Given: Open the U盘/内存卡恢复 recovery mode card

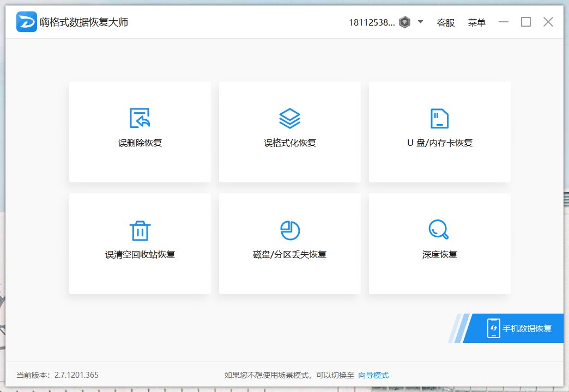Looking at the screenshot, I should pyautogui.click(x=439, y=132).
